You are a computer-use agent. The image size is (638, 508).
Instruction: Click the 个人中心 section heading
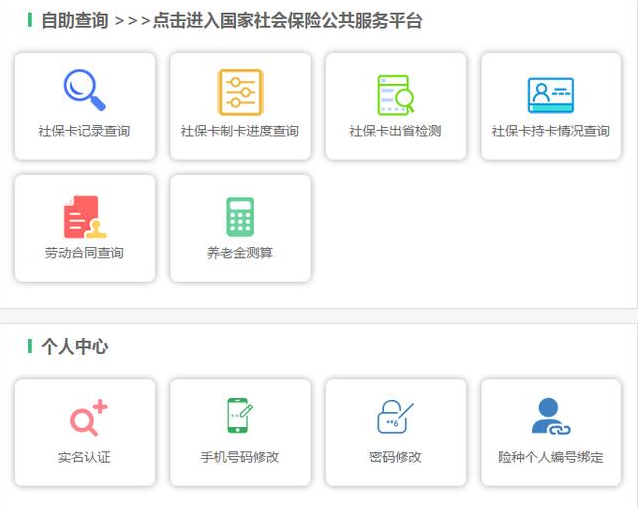[x=74, y=347]
